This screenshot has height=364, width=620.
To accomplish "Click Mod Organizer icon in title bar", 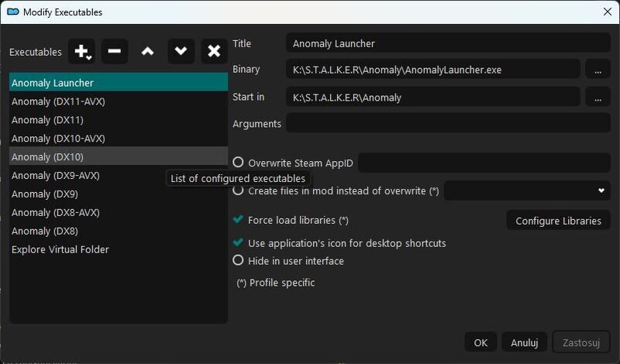I will [x=13, y=12].
